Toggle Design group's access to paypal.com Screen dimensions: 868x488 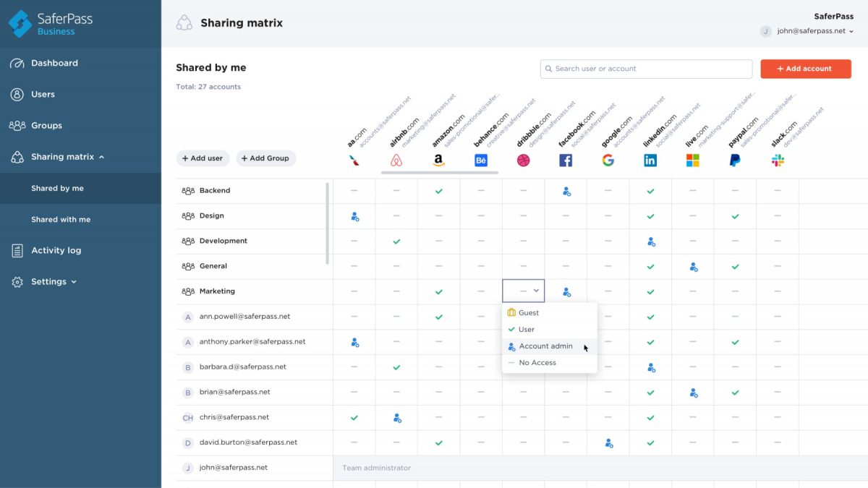pos(735,215)
